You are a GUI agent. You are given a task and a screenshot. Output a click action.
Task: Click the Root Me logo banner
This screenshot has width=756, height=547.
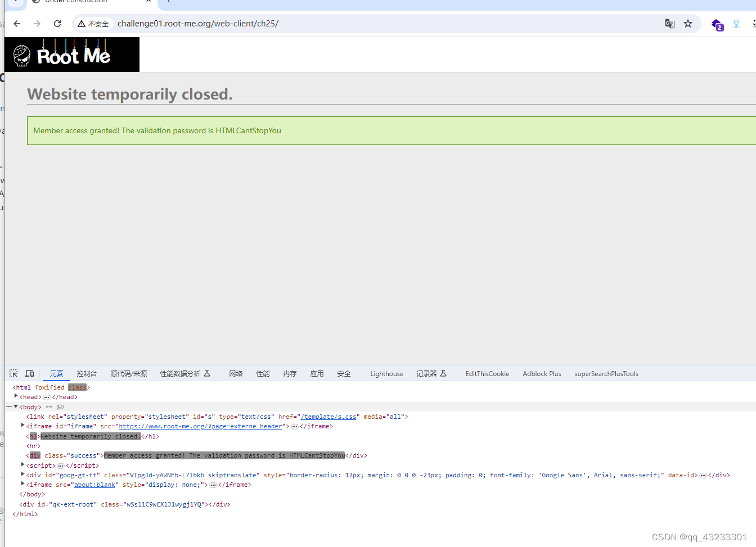click(71, 55)
